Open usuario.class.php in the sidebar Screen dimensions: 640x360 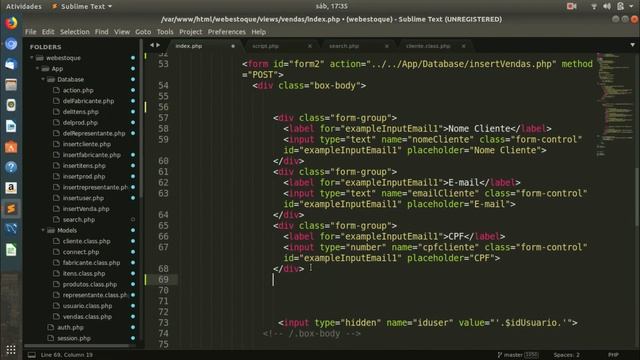[87, 306]
